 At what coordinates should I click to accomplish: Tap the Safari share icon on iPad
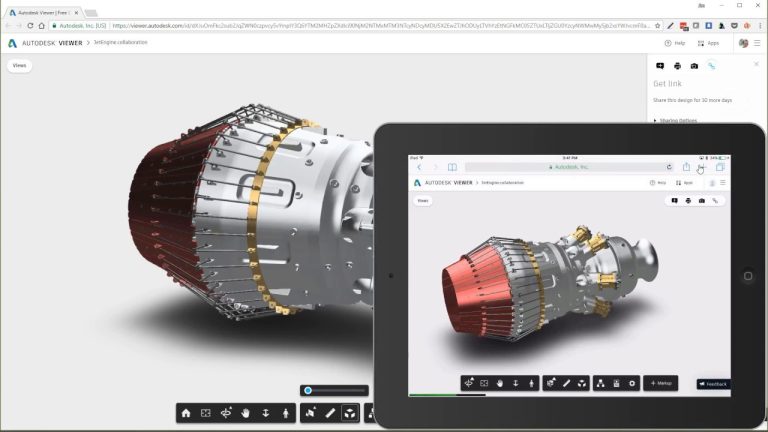tap(686, 167)
